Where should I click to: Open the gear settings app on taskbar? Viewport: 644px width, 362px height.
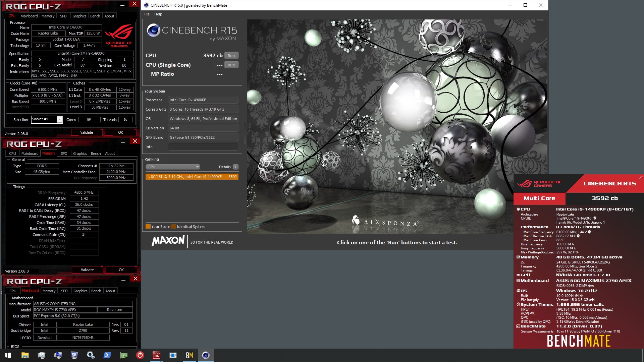coord(91,355)
